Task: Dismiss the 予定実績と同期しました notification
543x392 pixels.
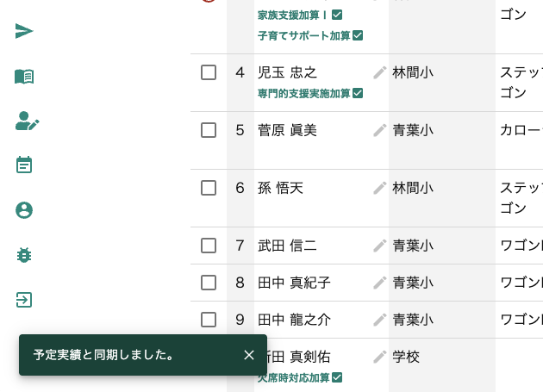Action: [249, 355]
